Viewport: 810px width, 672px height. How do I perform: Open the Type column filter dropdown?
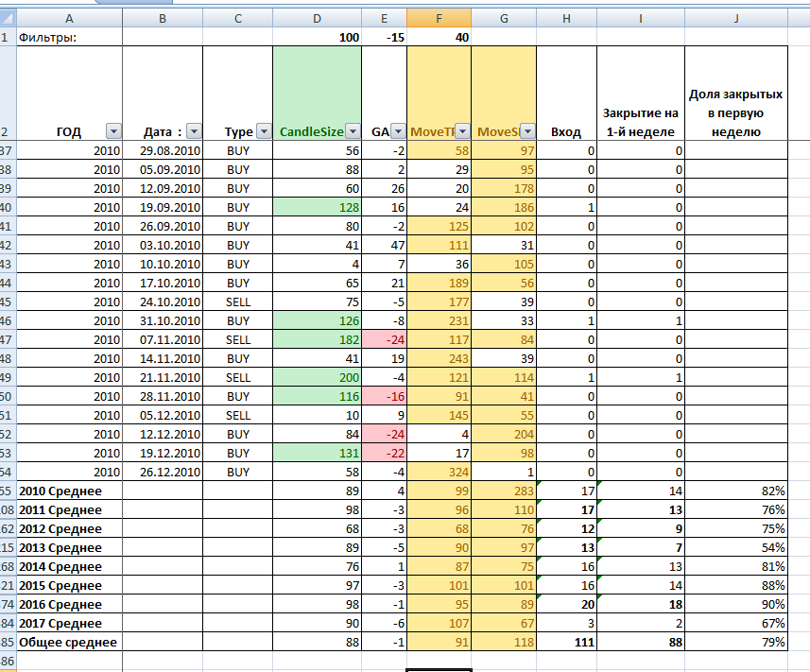coord(264,131)
